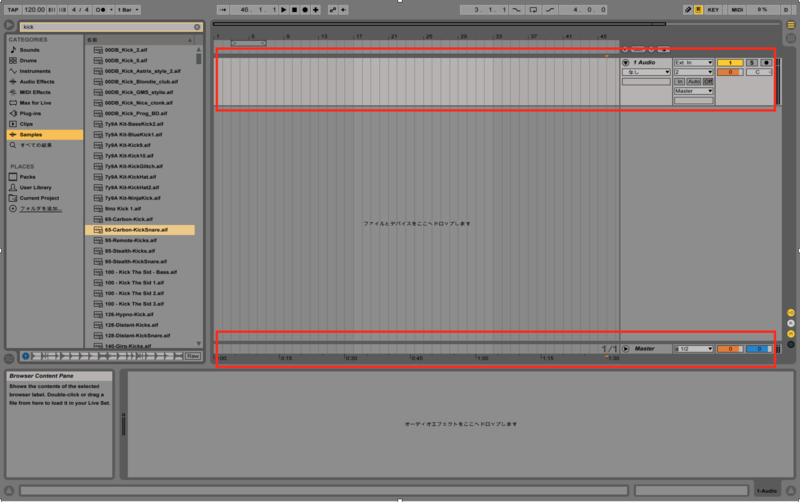
Task: Click the 1 Audio track orange volume control
Action: 730,72
